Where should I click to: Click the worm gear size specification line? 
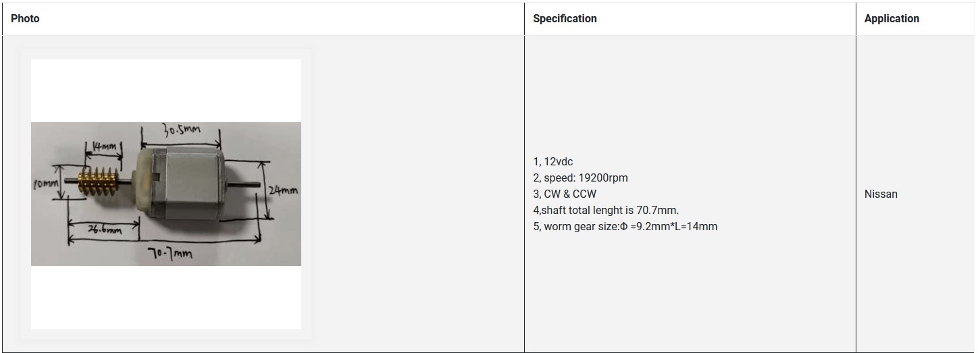(x=625, y=227)
